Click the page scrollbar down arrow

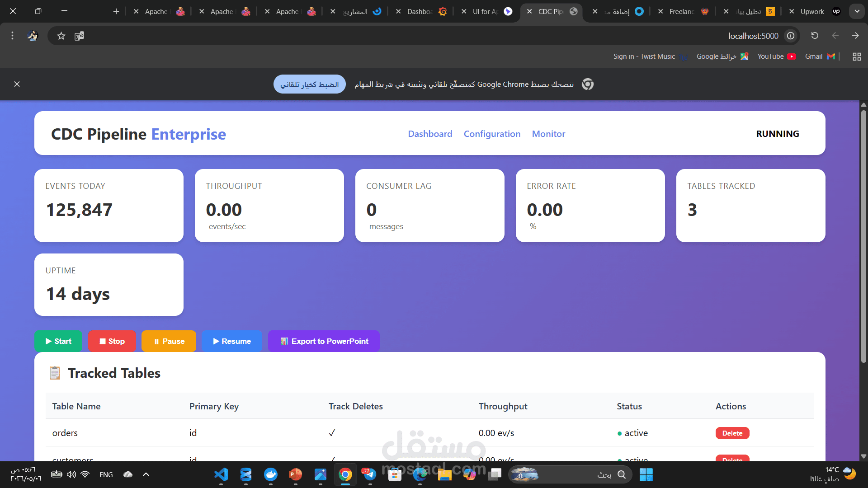[863, 456]
